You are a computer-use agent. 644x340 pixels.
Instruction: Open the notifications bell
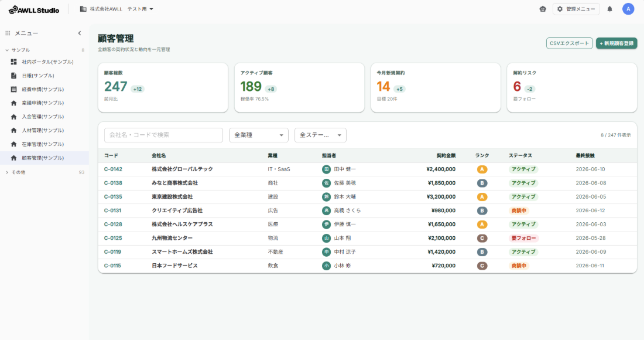tap(610, 9)
